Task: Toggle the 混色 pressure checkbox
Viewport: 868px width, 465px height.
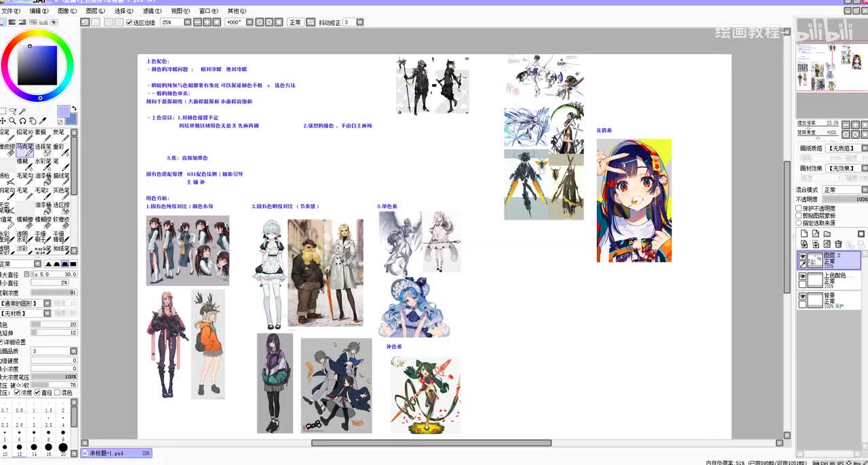Action: [x=57, y=392]
